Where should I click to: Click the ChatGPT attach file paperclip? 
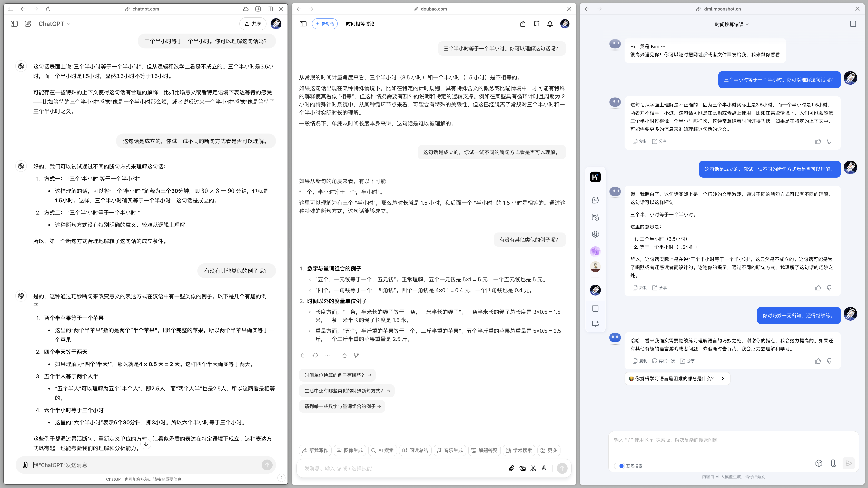25,465
